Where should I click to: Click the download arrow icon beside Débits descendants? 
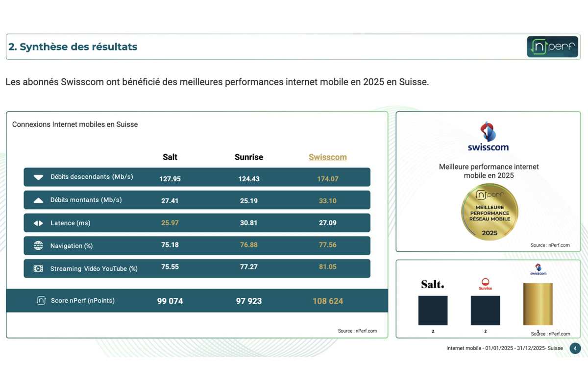point(39,177)
